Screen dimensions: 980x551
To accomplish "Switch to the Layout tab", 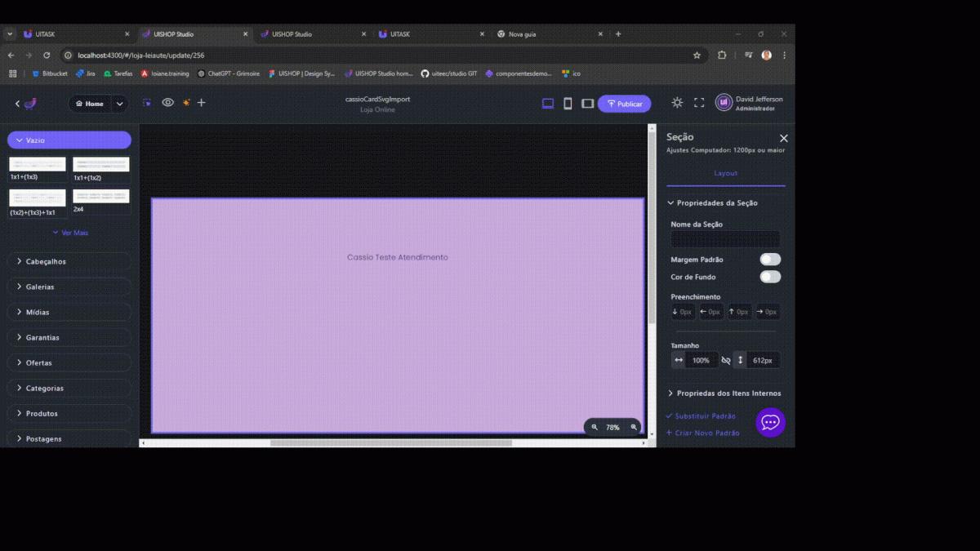I will pyautogui.click(x=725, y=173).
